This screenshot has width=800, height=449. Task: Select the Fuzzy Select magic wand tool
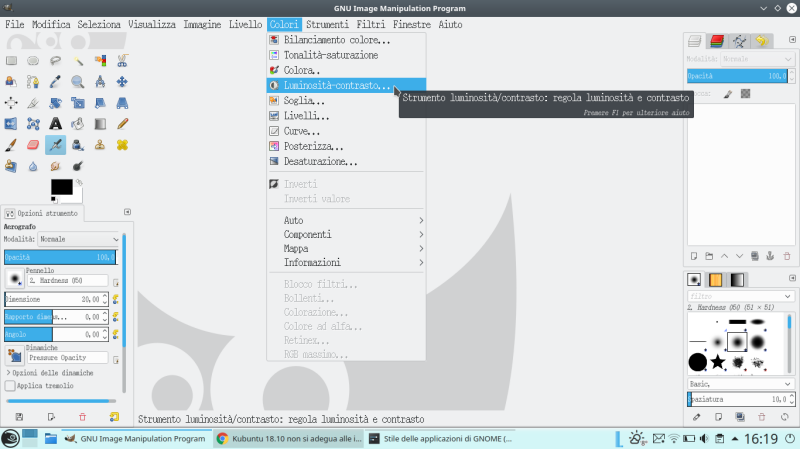[x=78, y=61]
